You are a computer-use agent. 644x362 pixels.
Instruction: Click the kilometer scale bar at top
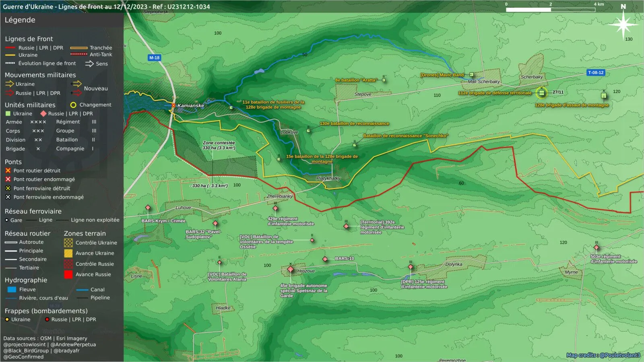[x=551, y=9]
